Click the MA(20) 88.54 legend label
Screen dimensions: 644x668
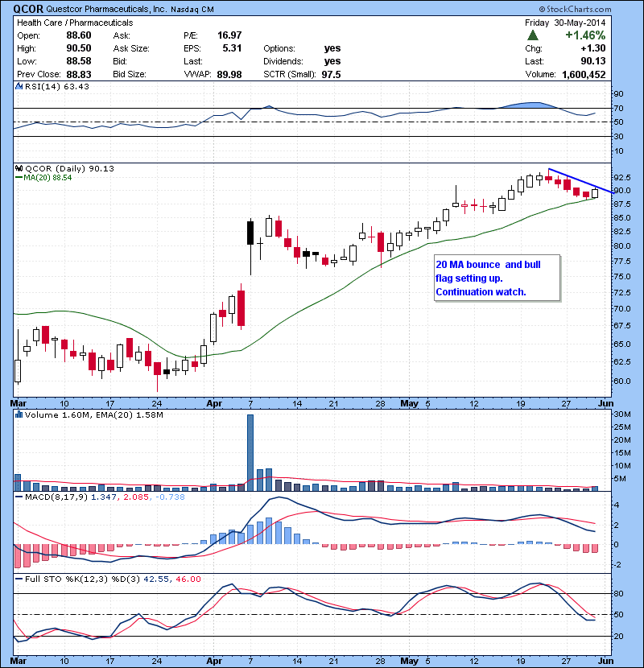point(47,178)
